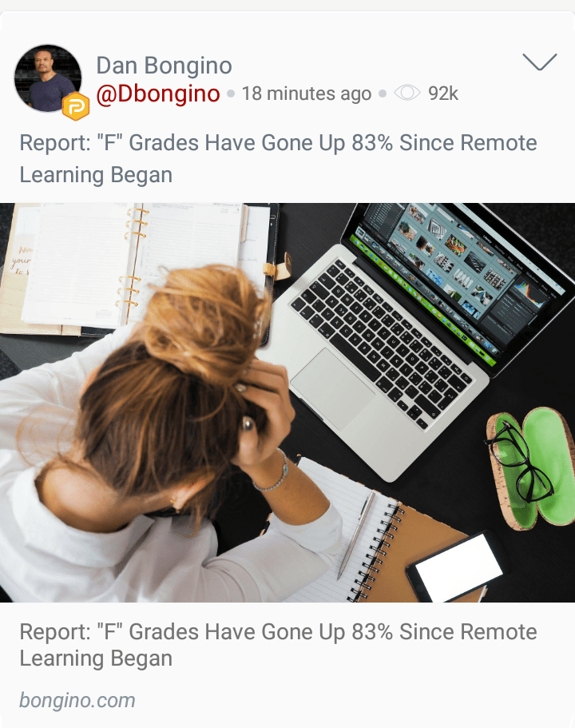The width and height of the screenshot is (575, 728).
Task: Click the green glasses case in photo
Action: click(530, 468)
